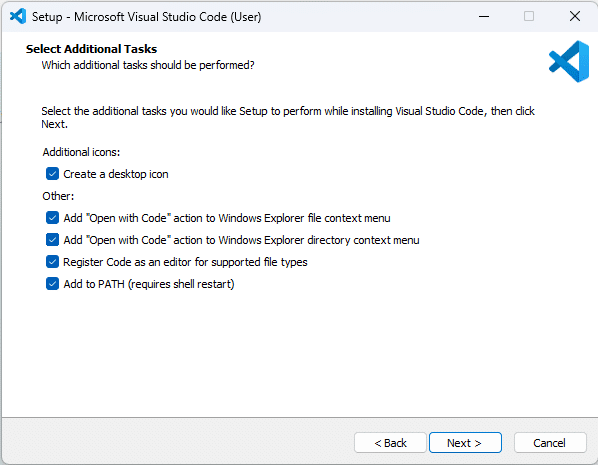This screenshot has height=465, width=598.
Task: Uncheck the Add to PATH checkbox
Action: tap(52, 284)
